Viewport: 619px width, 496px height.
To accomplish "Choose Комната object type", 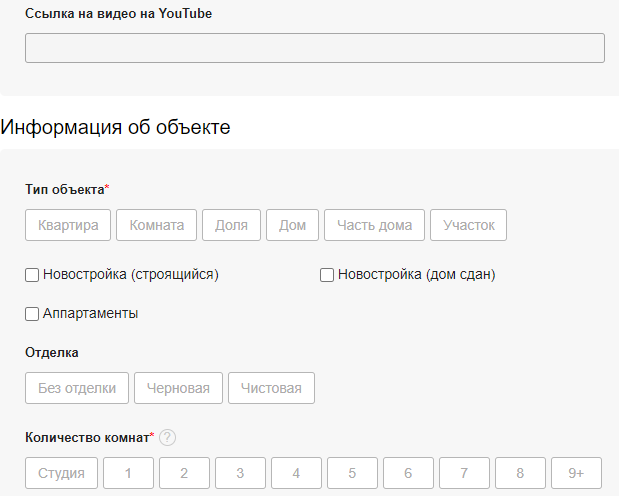I will click(x=156, y=225).
